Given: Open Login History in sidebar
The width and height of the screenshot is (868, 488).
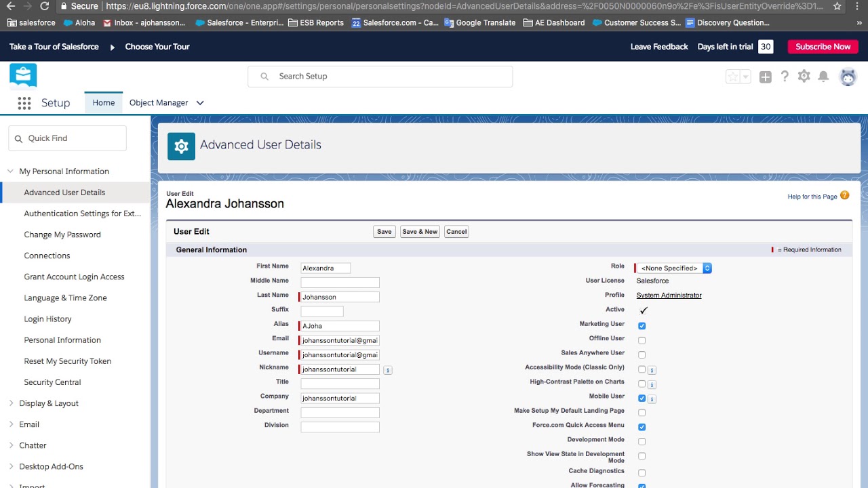Looking at the screenshot, I should (47, 319).
